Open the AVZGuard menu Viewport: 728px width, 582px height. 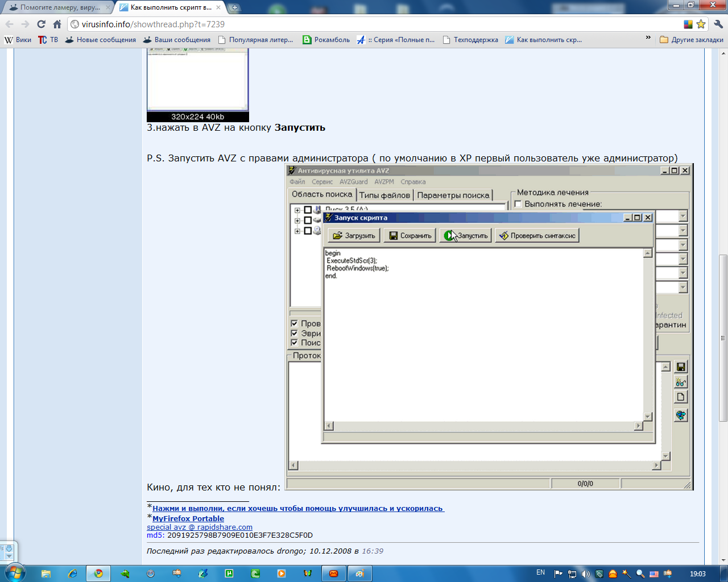pyautogui.click(x=353, y=182)
